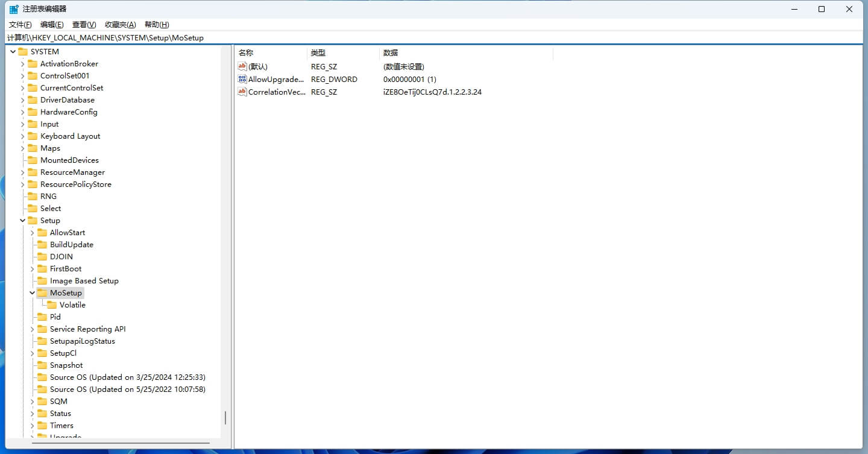Viewport: 868px width, 454px height.
Task: Click the MoSetup folder icon in tree
Action: [42, 293]
